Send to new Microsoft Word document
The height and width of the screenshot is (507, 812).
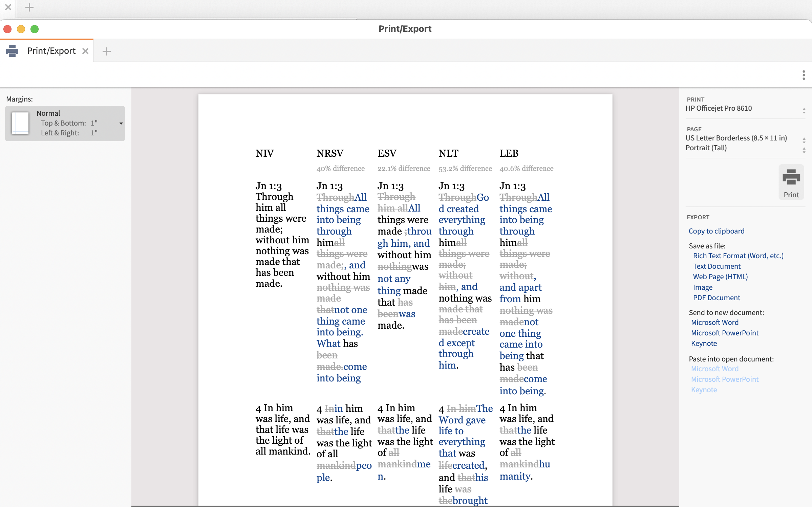click(714, 323)
